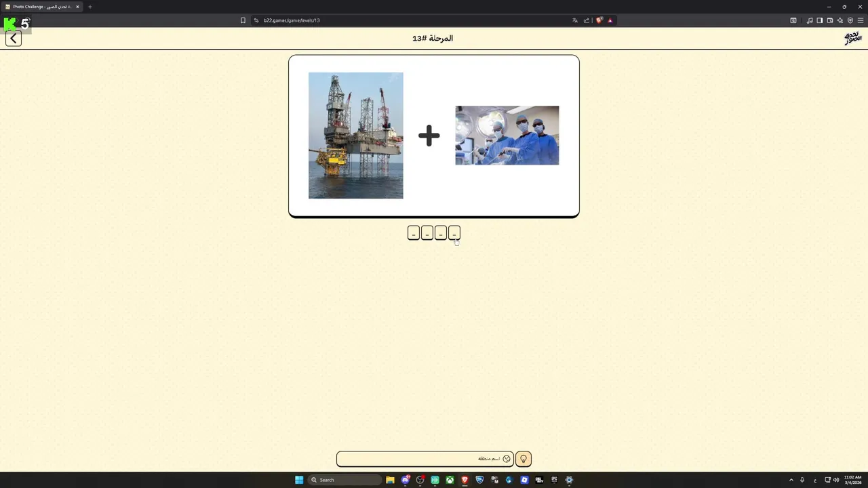Focus the answer input field at bottom
This screenshot has width=868, height=488.
[425, 459]
